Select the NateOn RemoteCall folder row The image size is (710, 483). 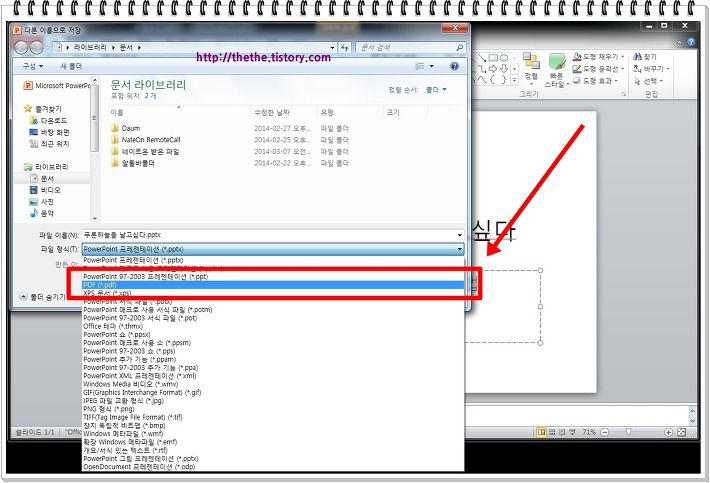(x=231, y=140)
